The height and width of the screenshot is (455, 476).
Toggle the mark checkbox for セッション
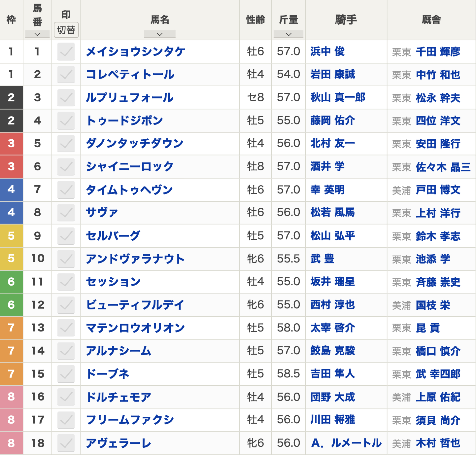click(x=66, y=282)
